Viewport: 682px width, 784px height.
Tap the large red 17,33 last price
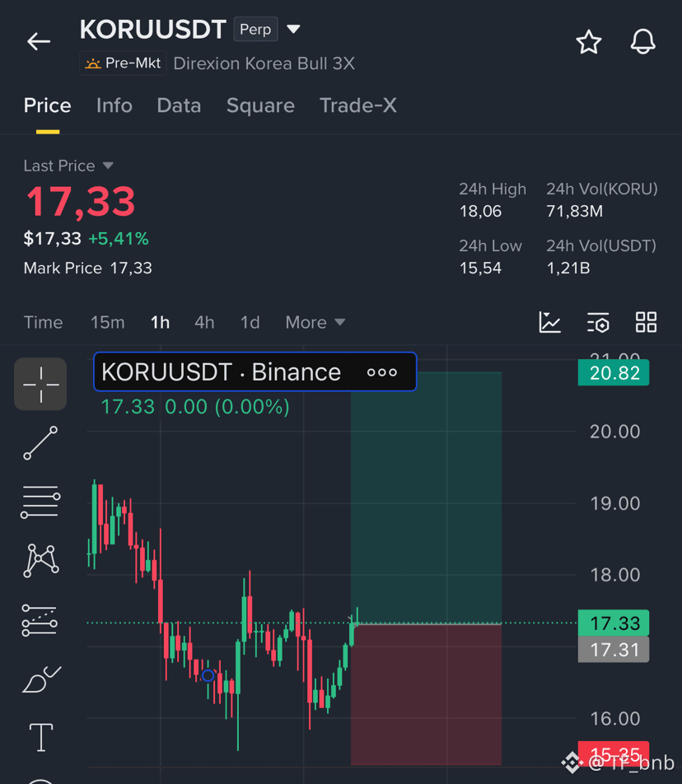(x=81, y=201)
